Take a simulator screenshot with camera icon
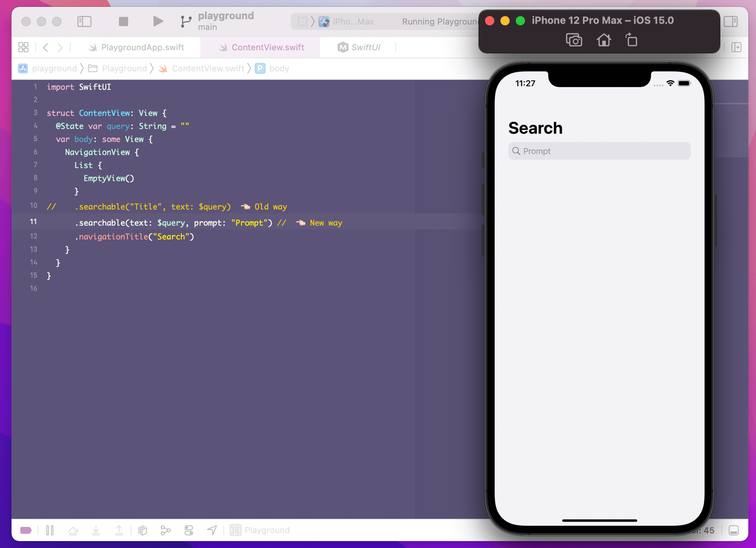This screenshot has height=548, width=756. coord(574,40)
